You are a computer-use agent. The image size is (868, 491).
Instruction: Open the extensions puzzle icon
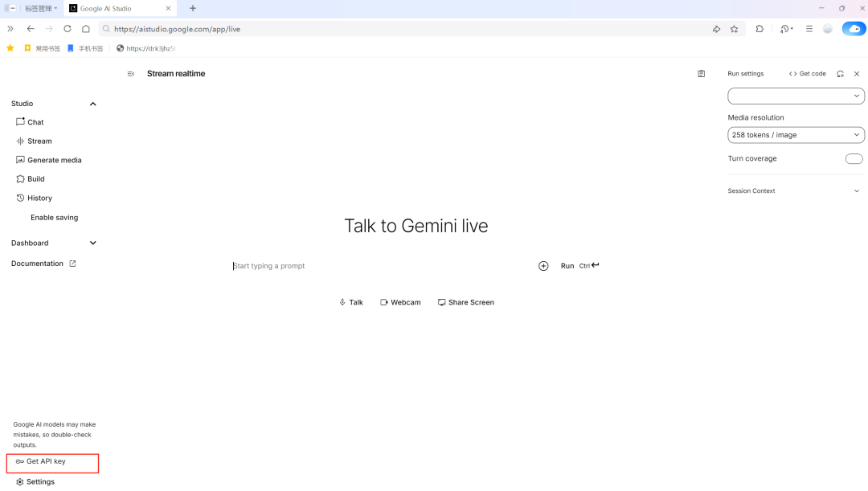[x=759, y=29]
